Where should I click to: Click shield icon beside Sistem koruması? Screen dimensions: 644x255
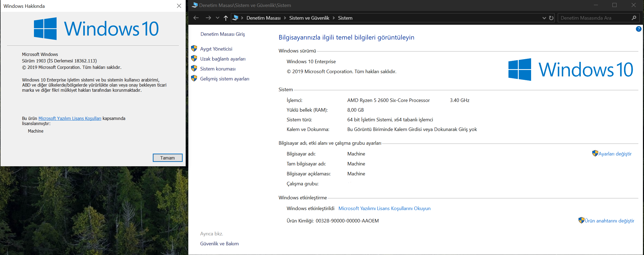(x=194, y=68)
